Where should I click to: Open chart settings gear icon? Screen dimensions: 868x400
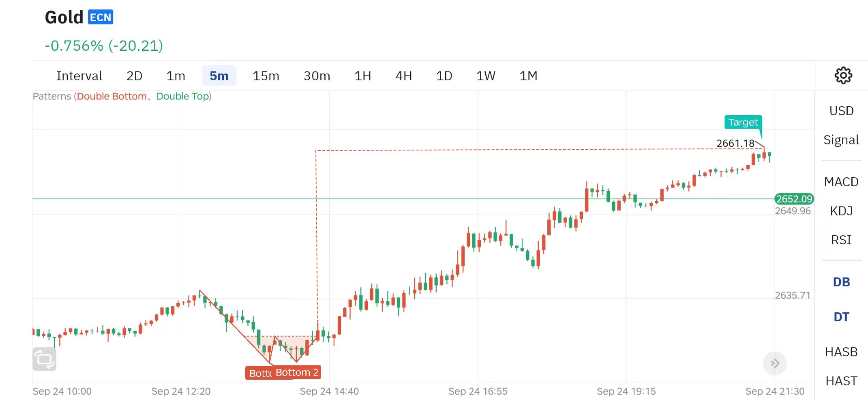pyautogui.click(x=843, y=76)
